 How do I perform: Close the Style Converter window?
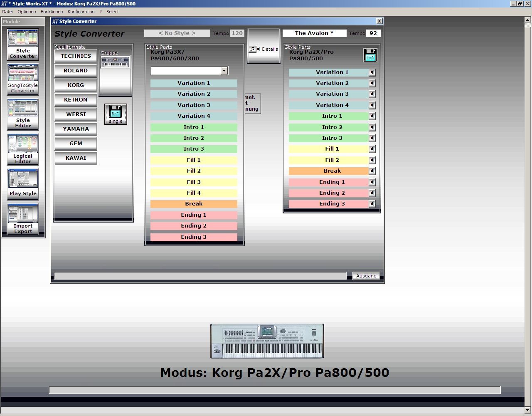tap(379, 21)
